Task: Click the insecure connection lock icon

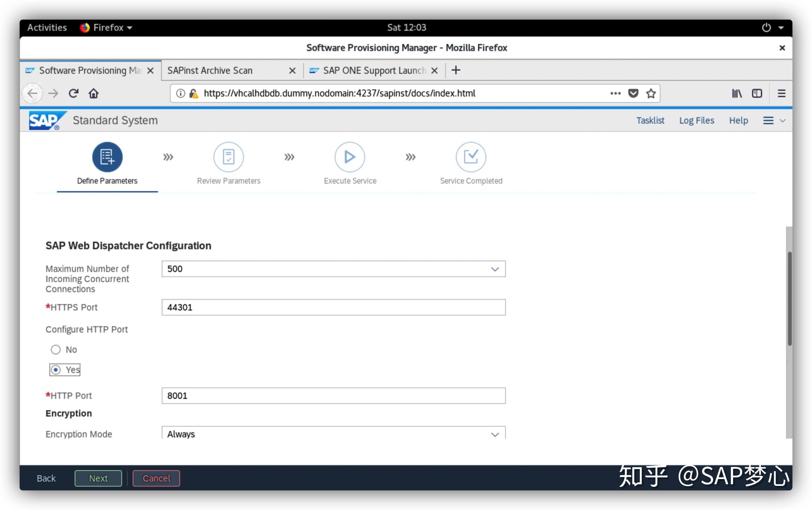Action: (194, 94)
